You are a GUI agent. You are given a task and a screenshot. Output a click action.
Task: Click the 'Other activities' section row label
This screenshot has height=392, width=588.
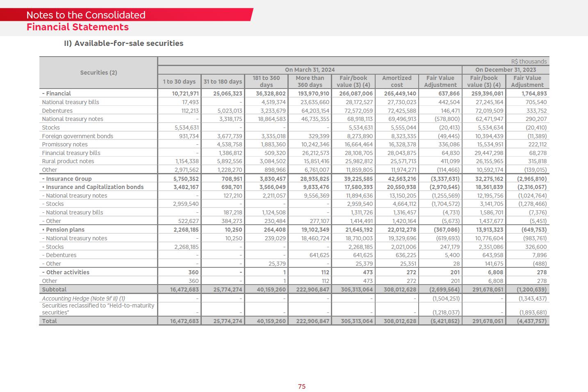[x=67, y=272]
